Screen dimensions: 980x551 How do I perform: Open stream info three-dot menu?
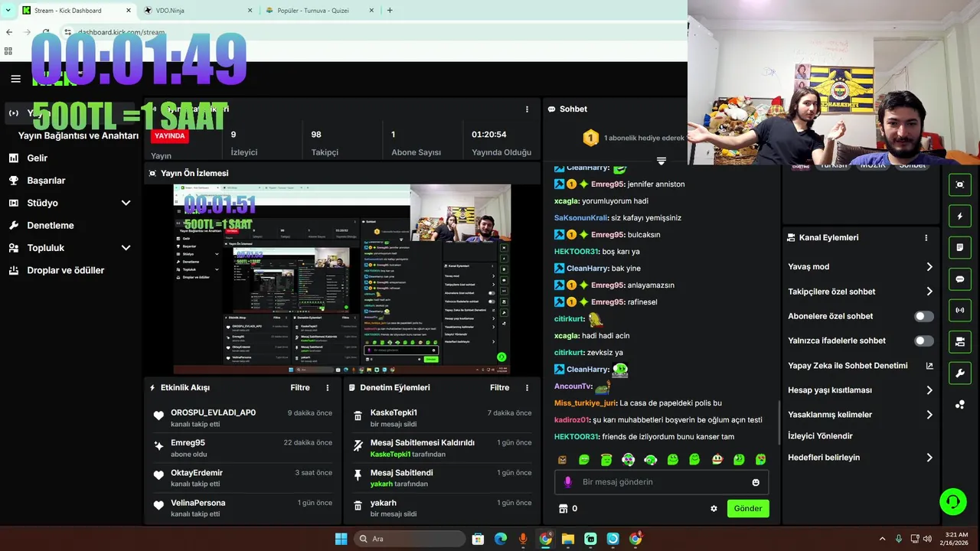pyautogui.click(x=527, y=109)
